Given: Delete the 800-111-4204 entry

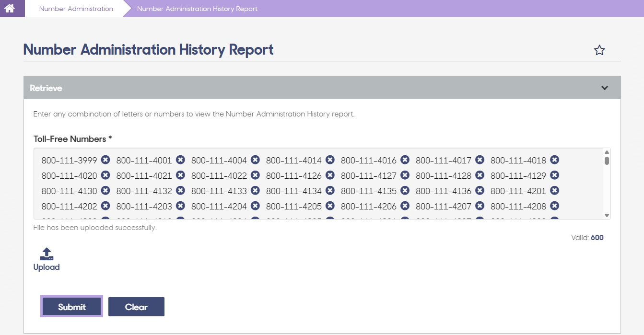Looking at the screenshot, I should point(255,206).
